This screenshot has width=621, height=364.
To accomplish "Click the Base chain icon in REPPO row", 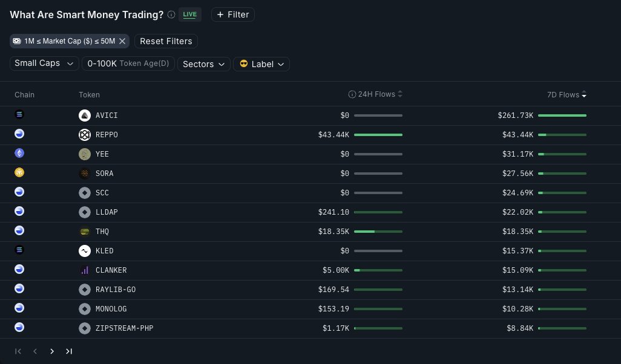I will [x=19, y=134].
